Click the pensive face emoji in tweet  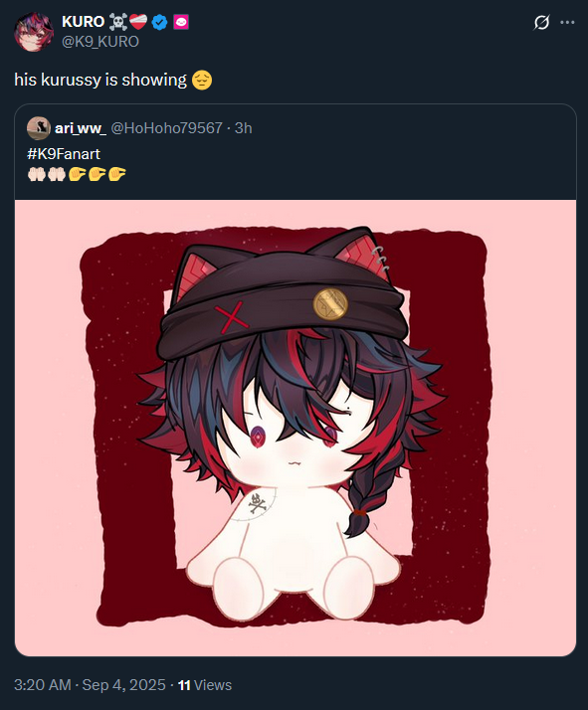[202, 81]
